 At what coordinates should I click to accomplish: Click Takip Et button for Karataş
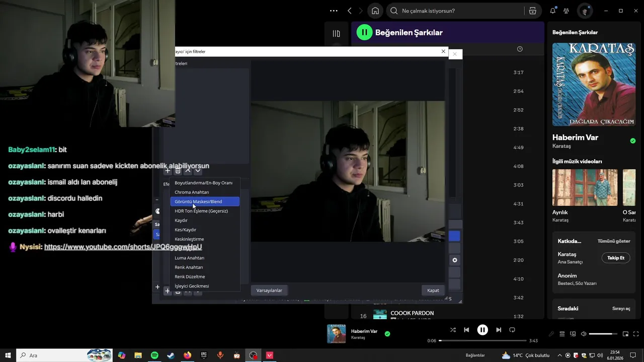615,258
